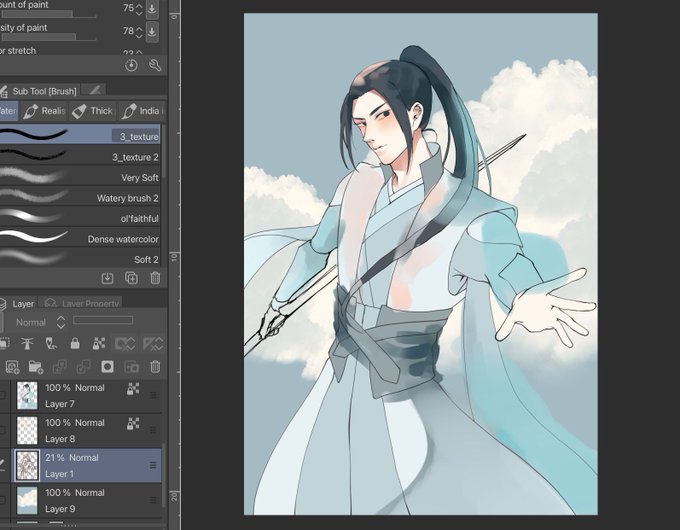The width and height of the screenshot is (680, 530).
Task: Select Layer 8 thumbnail
Action: pyautogui.click(x=27, y=430)
